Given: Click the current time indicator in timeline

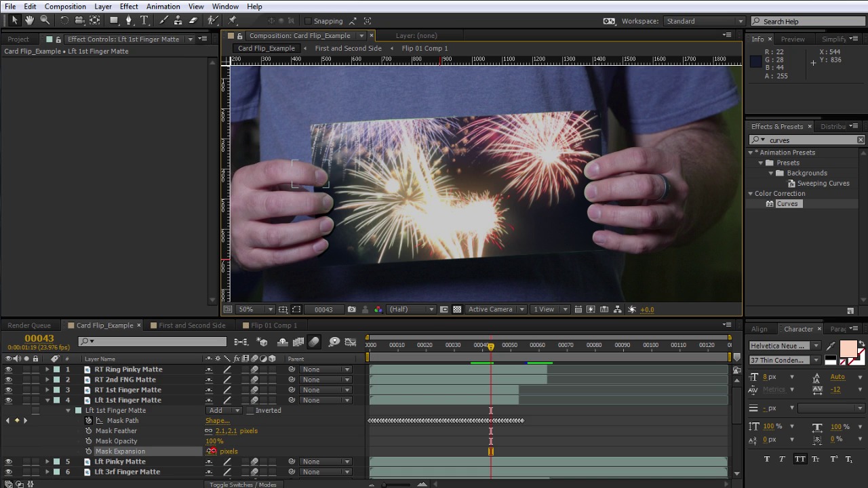Looking at the screenshot, I should pos(490,346).
